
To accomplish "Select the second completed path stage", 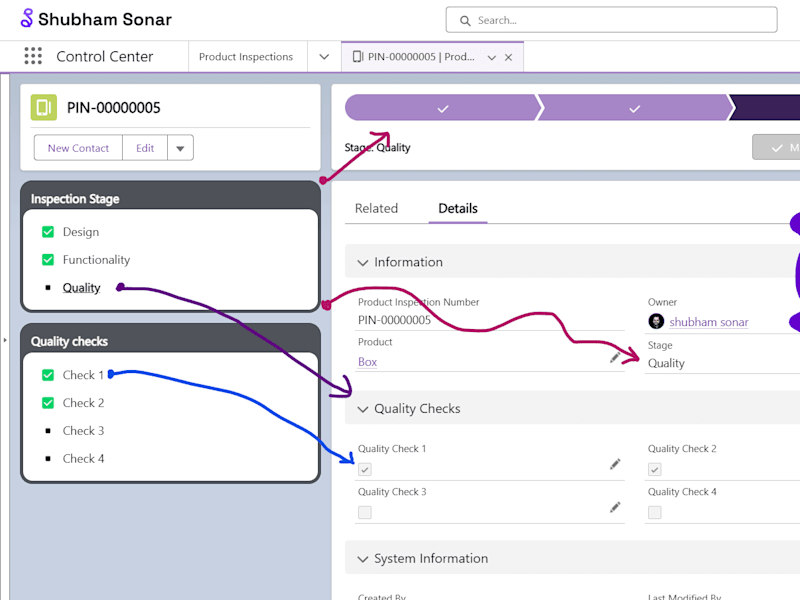I will click(x=634, y=108).
